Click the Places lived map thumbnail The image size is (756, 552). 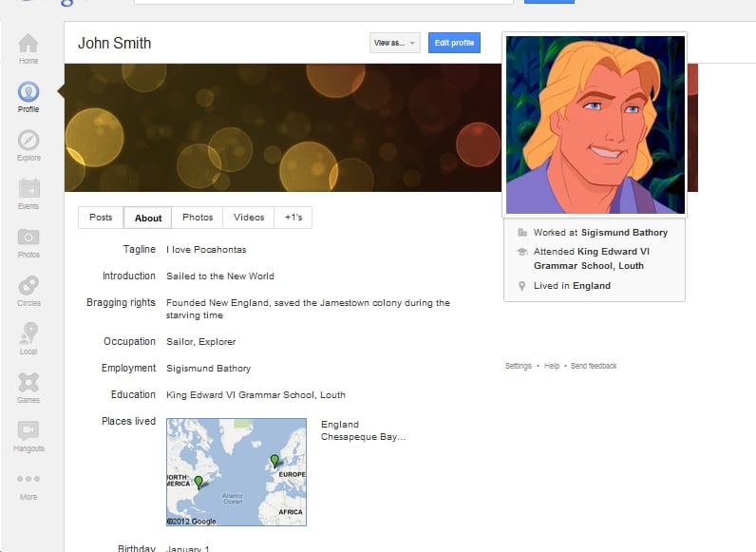click(x=236, y=472)
